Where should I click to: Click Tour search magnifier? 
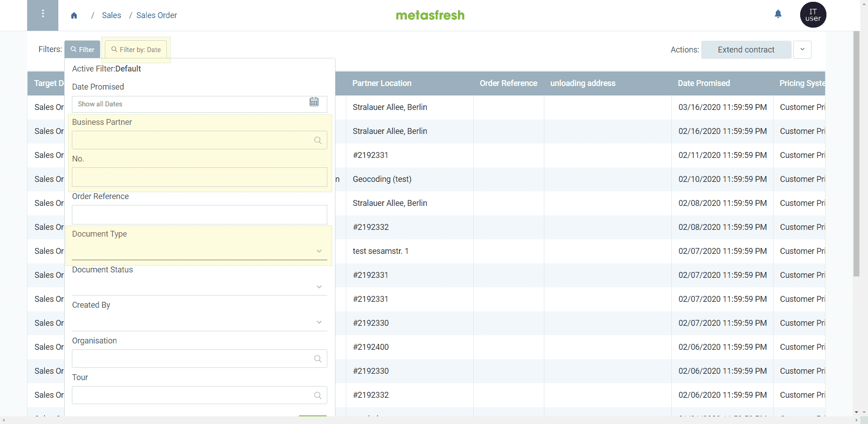click(x=318, y=395)
